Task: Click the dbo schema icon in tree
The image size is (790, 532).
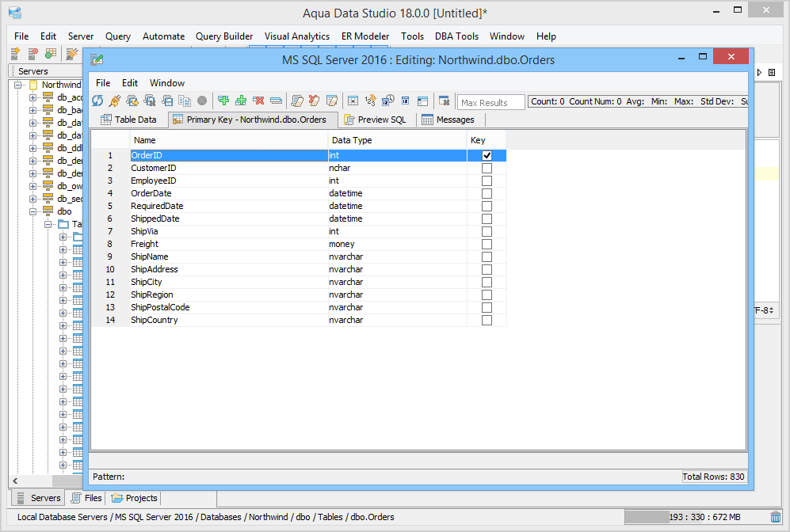Action: [x=48, y=211]
